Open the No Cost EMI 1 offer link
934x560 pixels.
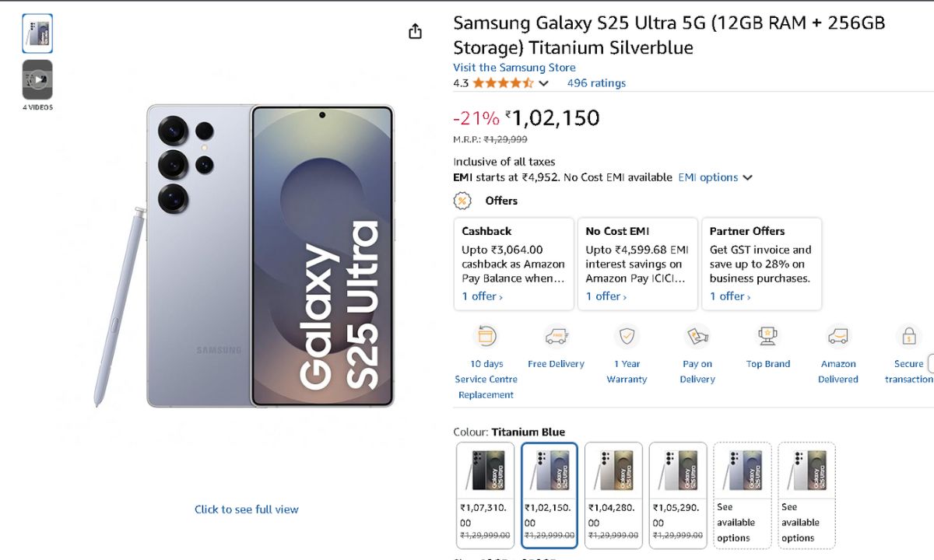[x=606, y=296]
